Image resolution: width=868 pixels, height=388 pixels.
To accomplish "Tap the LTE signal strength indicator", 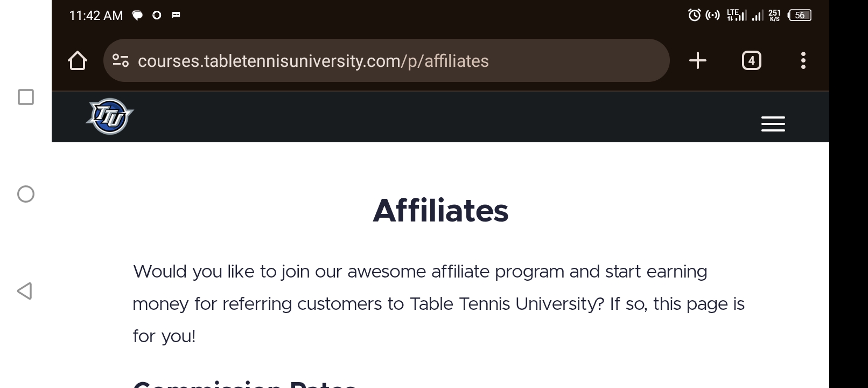I will click(x=737, y=15).
